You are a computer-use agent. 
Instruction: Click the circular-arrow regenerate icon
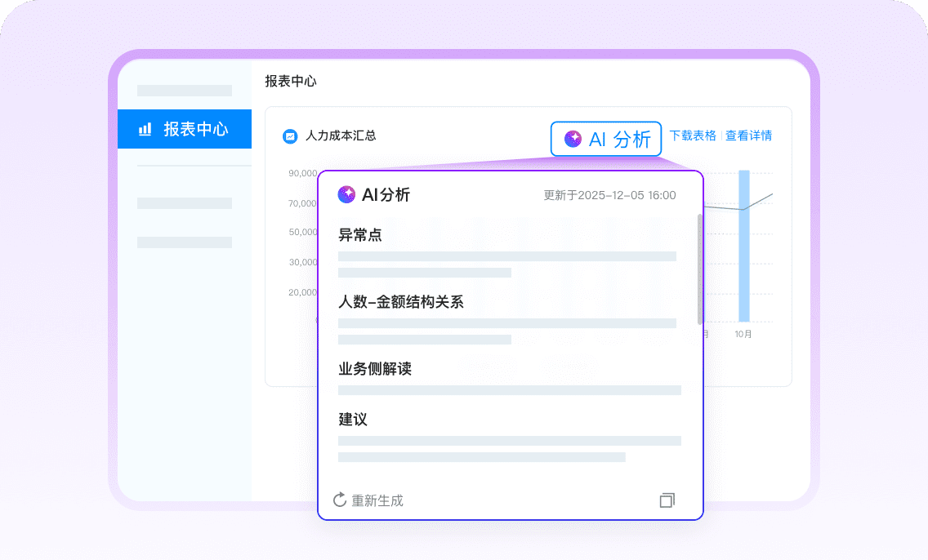(341, 500)
